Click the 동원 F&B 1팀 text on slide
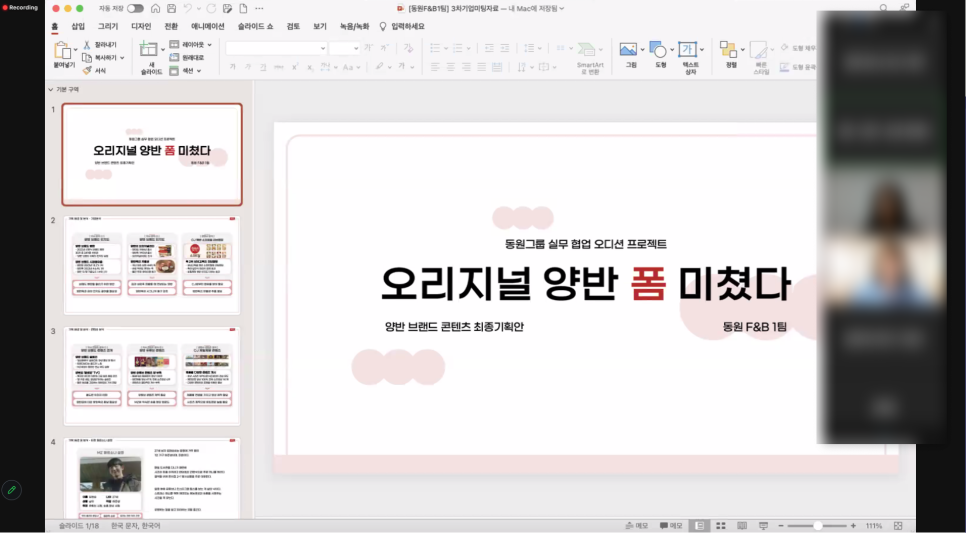 tap(755, 327)
